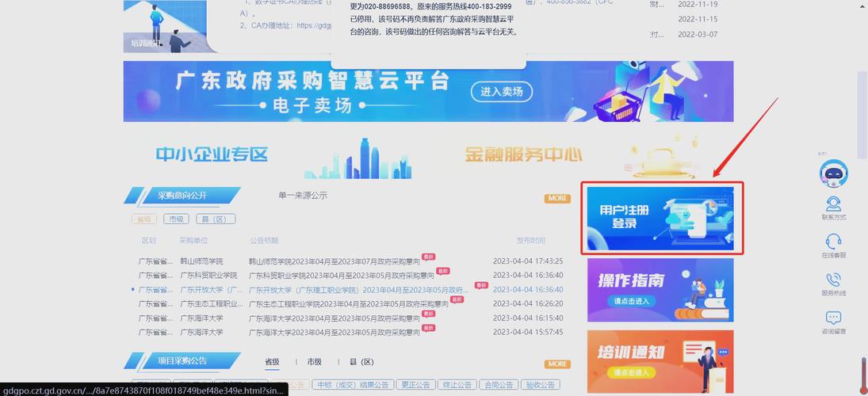Click the 中小企业专区 banner
This screenshot has width=868, height=396.
(x=212, y=155)
